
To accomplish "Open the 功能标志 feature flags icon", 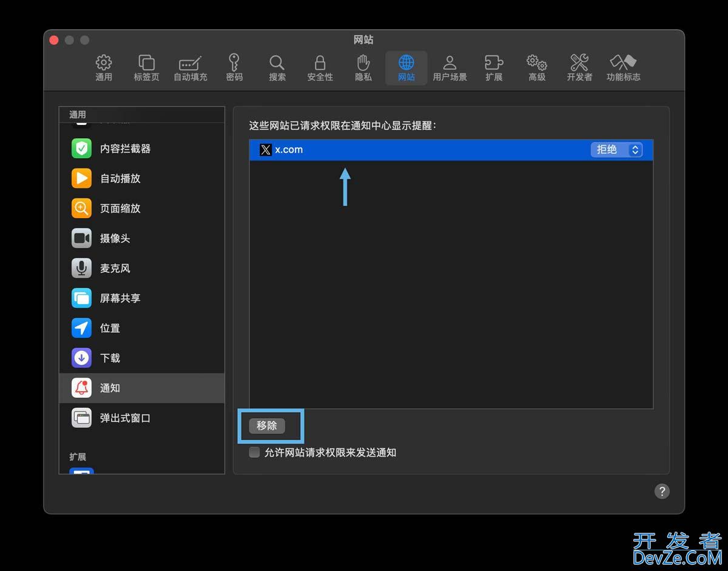I will (x=623, y=62).
